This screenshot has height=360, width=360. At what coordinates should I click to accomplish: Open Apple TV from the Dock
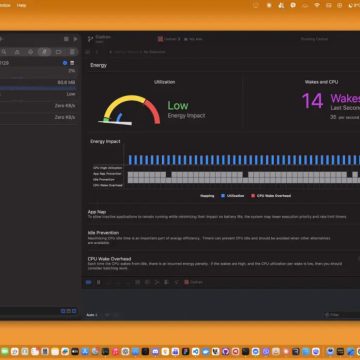pos(75,351)
